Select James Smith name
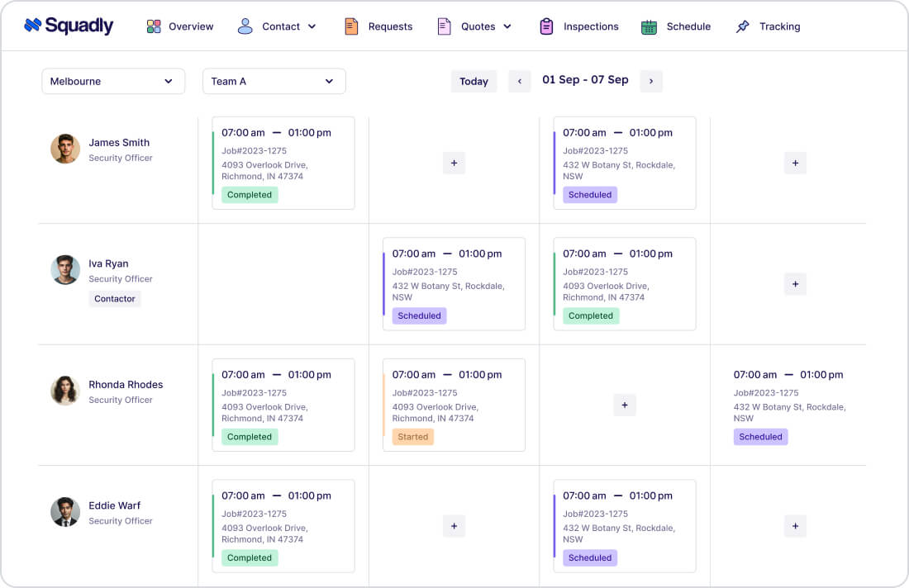 [x=119, y=143]
